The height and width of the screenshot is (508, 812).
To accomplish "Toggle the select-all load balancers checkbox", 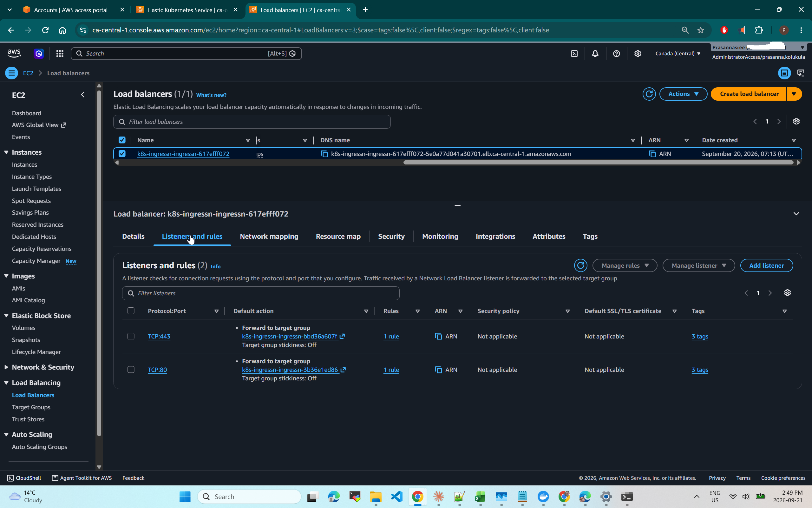I will pos(122,140).
